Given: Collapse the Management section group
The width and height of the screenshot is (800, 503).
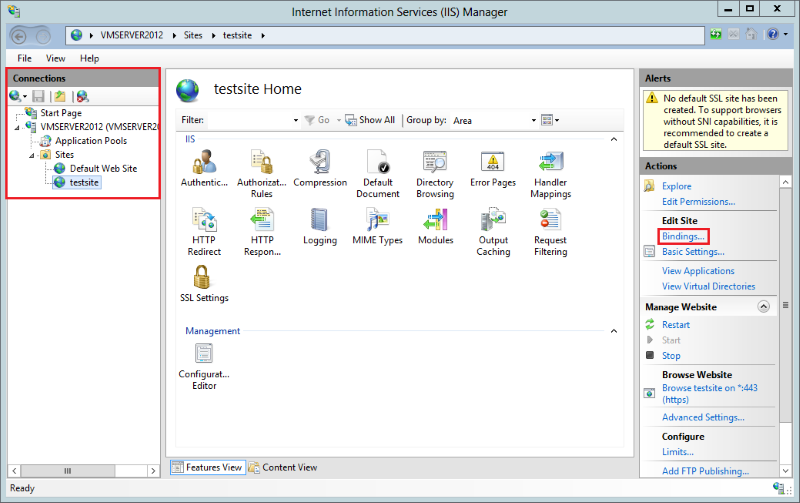Looking at the screenshot, I should tap(614, 331).
